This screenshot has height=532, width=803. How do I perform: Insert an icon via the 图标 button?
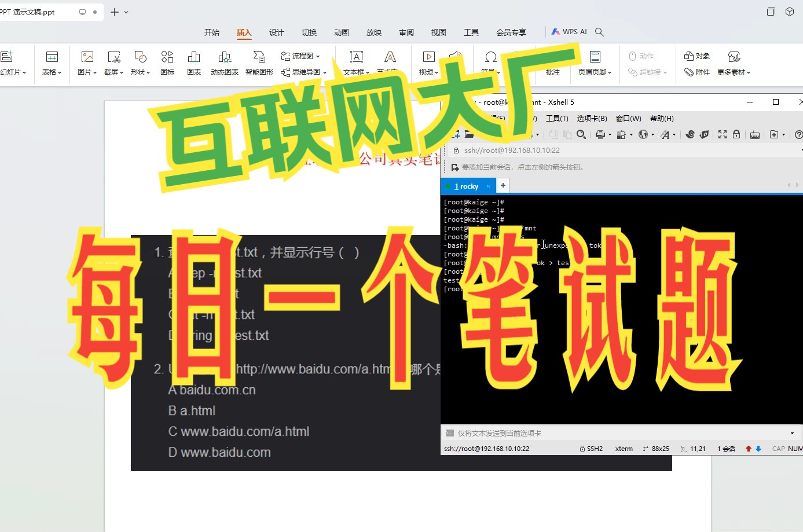tap(167, 57)
